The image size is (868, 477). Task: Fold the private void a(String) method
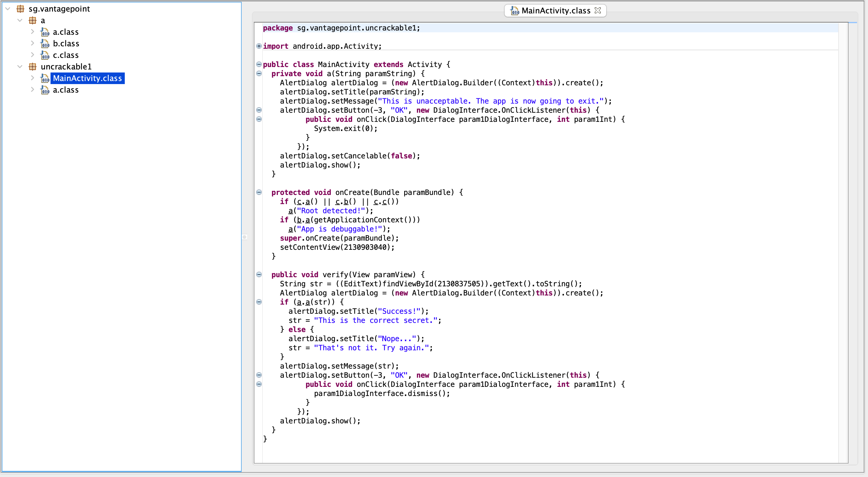pos(259,73)
